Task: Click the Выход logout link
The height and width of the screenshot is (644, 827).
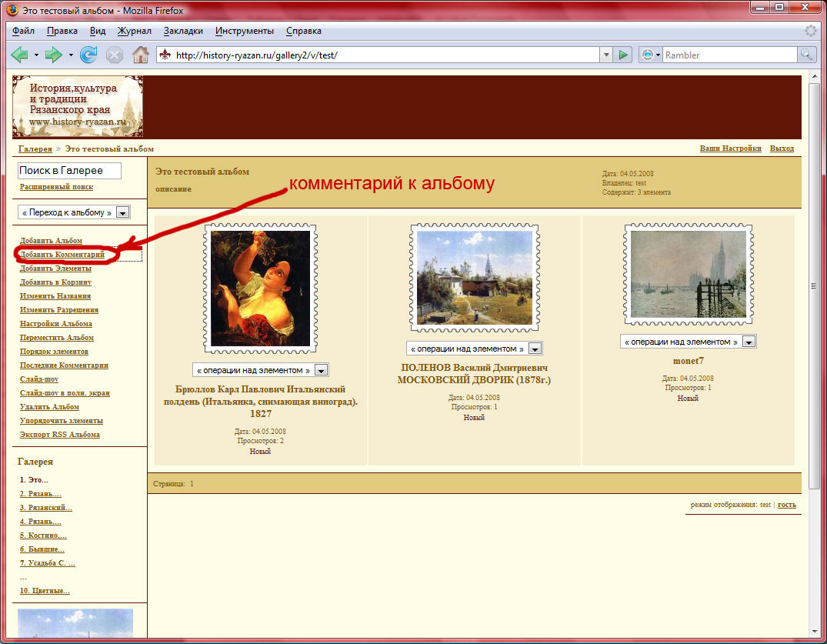Action: click(x=782, y=148)
